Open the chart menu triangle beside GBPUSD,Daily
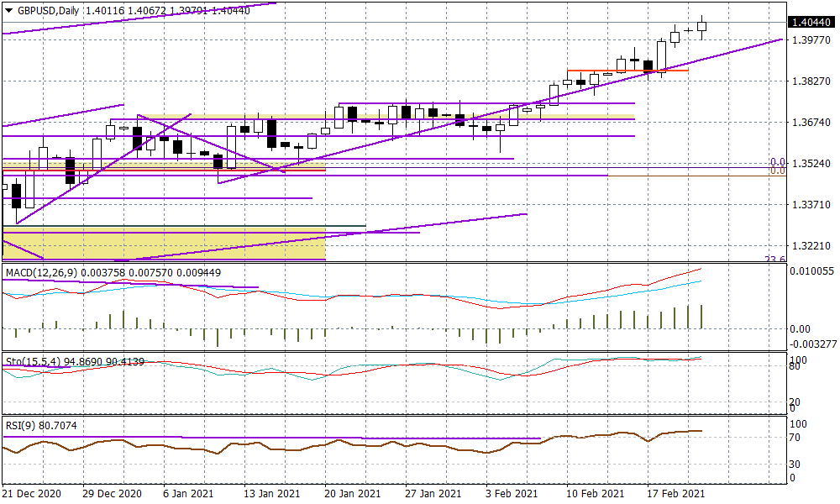 coord(8,11)
